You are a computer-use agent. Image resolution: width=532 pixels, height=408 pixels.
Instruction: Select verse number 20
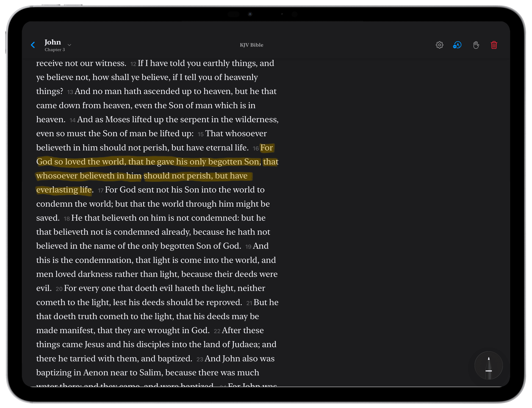coord(59,289)
